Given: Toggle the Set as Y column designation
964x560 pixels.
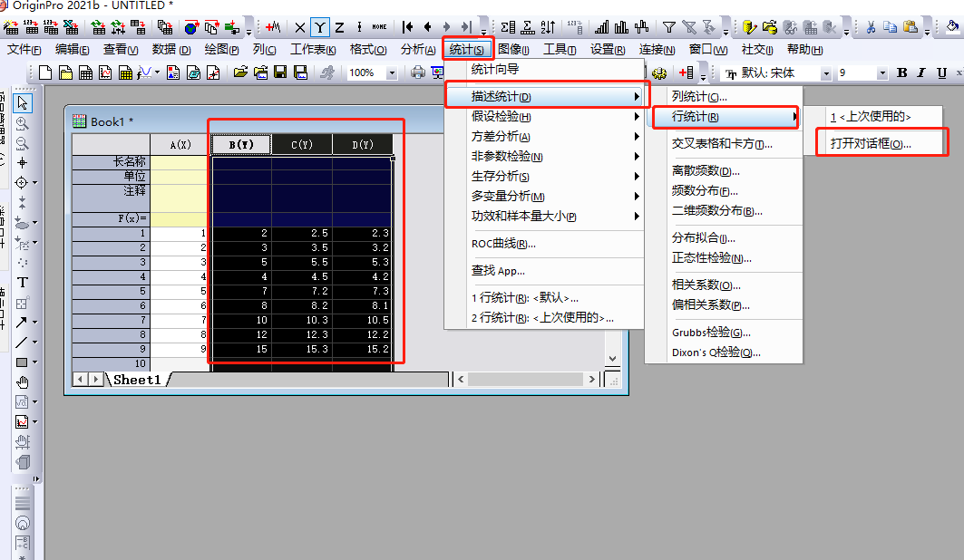Looking at the screenshot, I should point(319,27).
